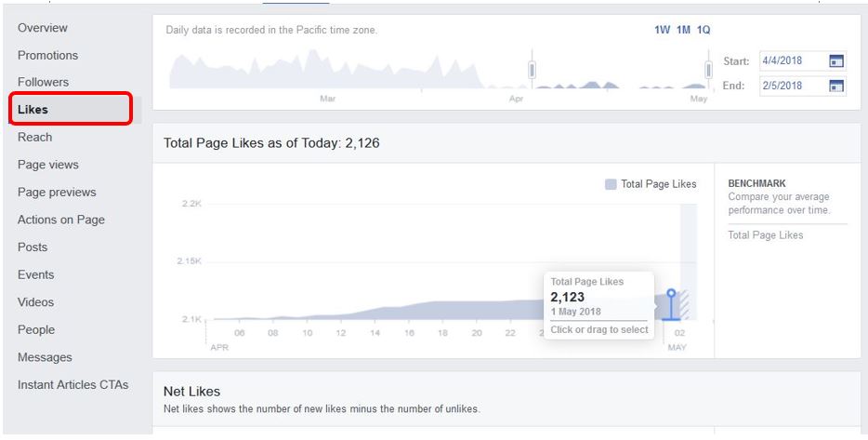Open the Start date calendar icon
This screenshot has height=440, width=868.
836,61
